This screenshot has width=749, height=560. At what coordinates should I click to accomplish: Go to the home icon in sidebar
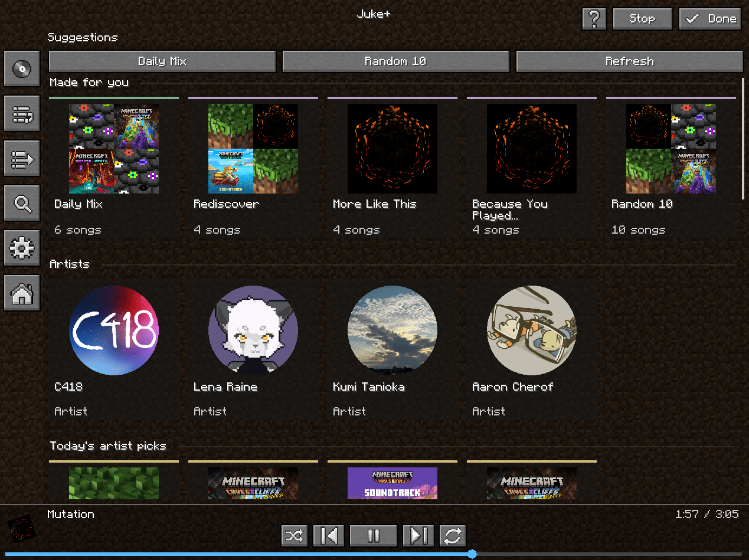point(22,293)
